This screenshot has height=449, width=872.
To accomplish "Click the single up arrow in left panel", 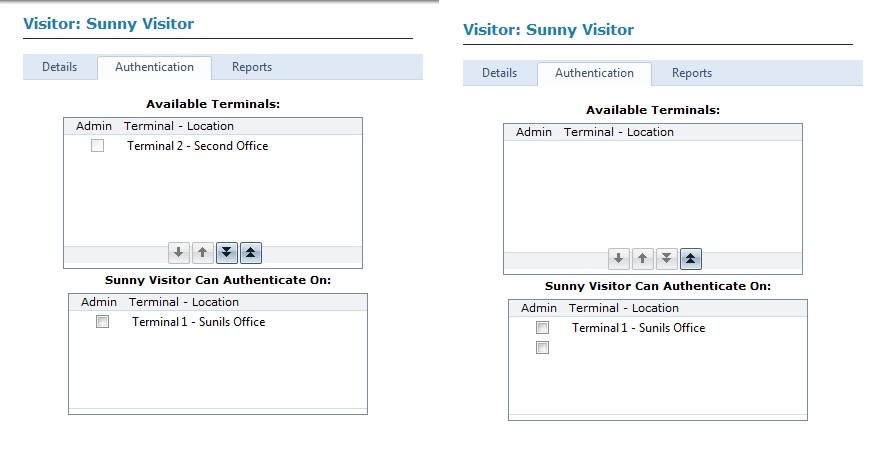I will click(202, 253).
